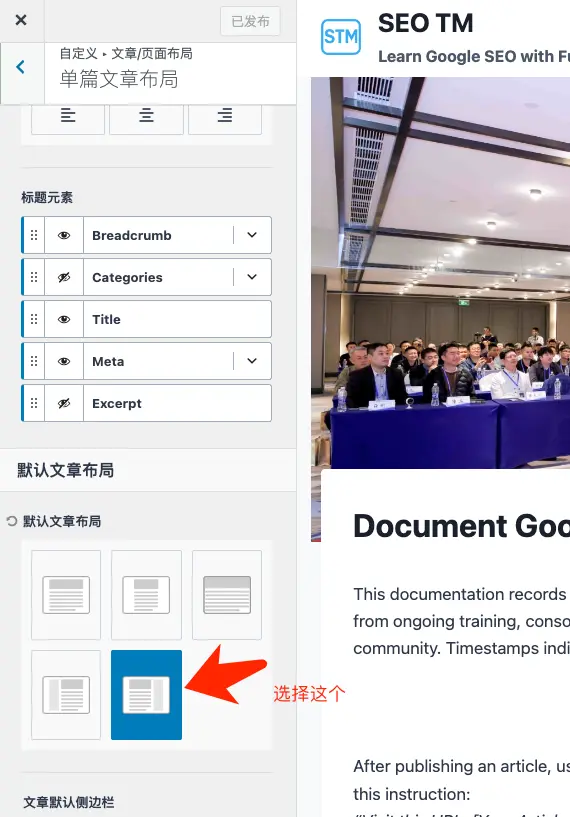Expand the Meta options chevron

click(x=252, y=361)
